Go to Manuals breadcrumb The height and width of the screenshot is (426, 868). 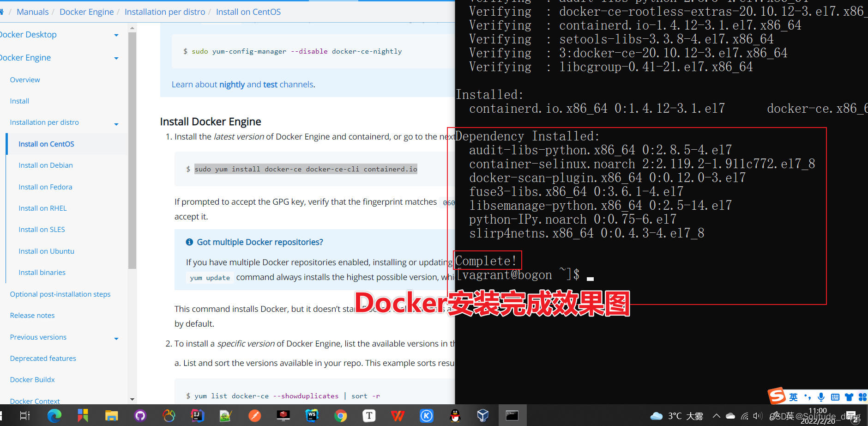(32, 12)
